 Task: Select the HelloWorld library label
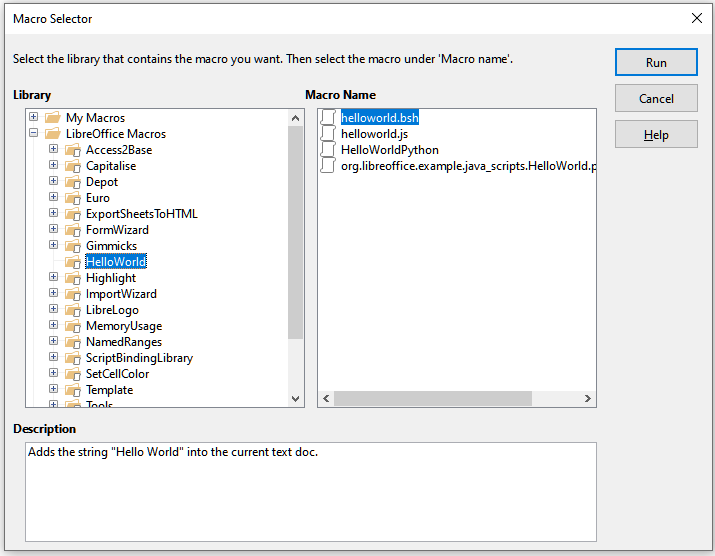(116, 262)
